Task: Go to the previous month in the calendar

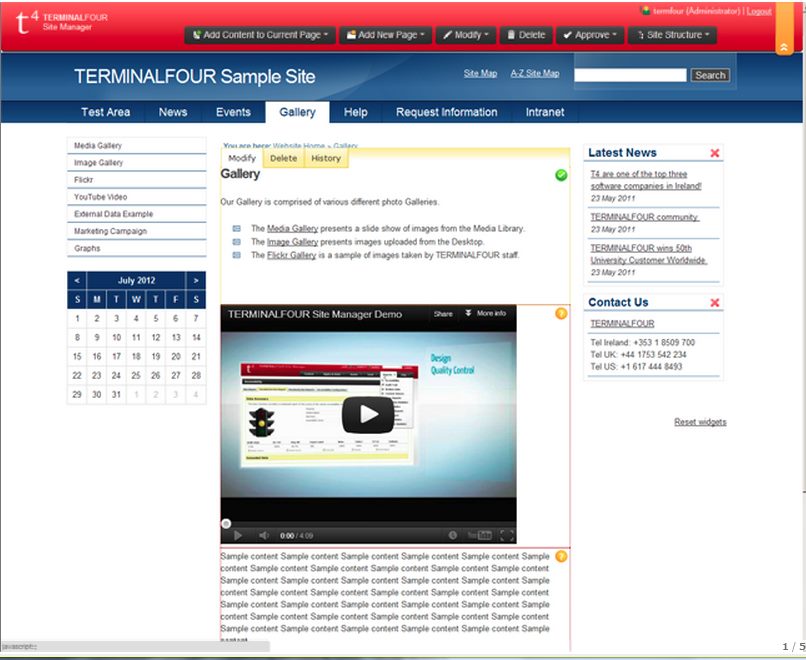Action: point(77,281)
